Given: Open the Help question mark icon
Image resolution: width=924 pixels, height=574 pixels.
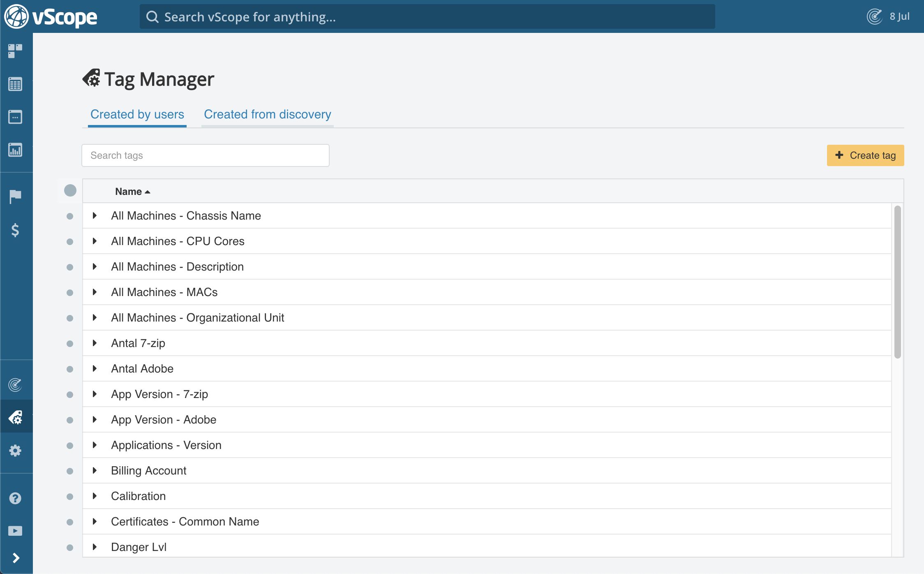Looking at the screenshot, I should tap(15, 498).
